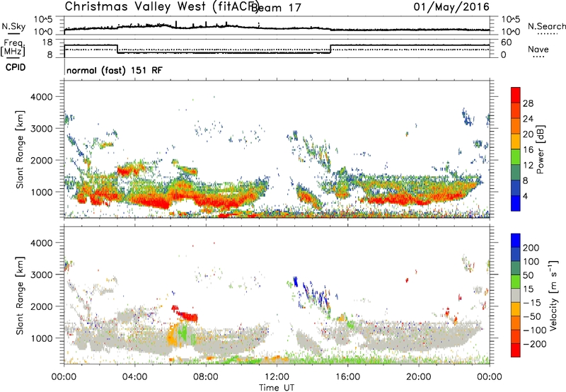Click the '08:00' time tick label

[x=206, y=377]
